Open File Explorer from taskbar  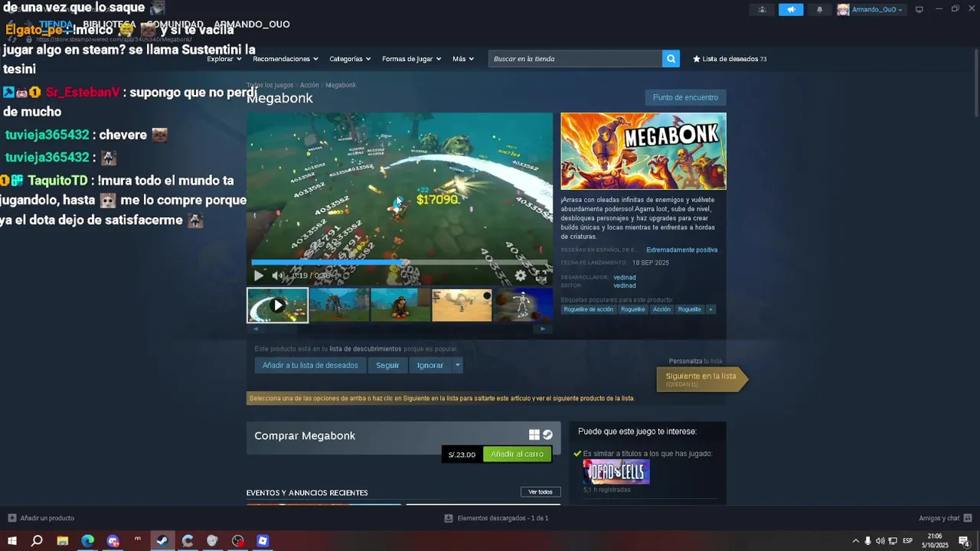[x=62, y=541]
